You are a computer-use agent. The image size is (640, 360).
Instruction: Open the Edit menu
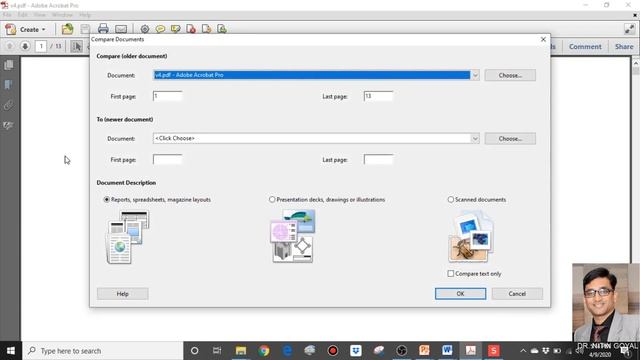pyautogui.click(x=22, y=15)
